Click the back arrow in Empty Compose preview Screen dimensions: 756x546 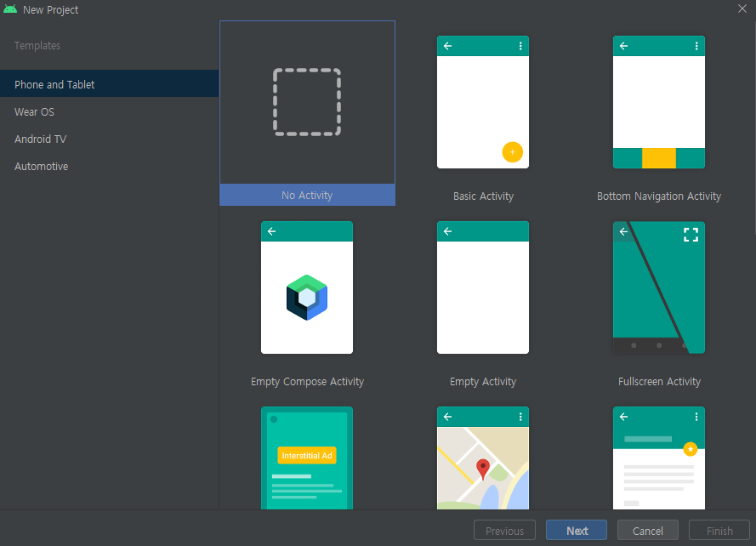[271, 231]
